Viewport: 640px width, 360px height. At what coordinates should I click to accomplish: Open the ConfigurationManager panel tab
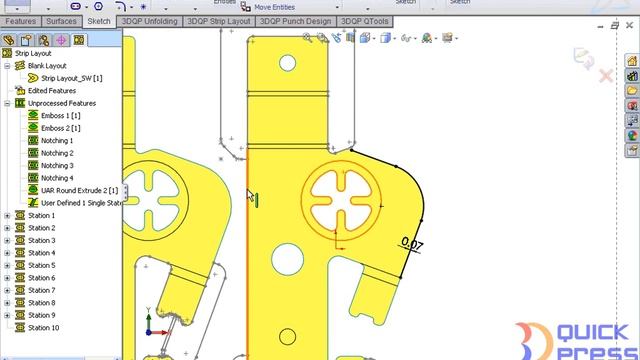[x=44, y=40]
